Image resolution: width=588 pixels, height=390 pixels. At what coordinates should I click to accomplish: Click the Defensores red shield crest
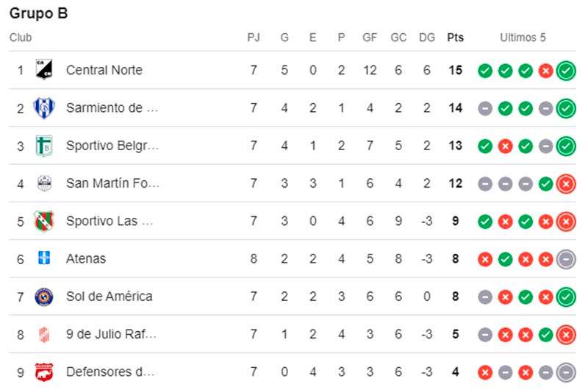44,372
